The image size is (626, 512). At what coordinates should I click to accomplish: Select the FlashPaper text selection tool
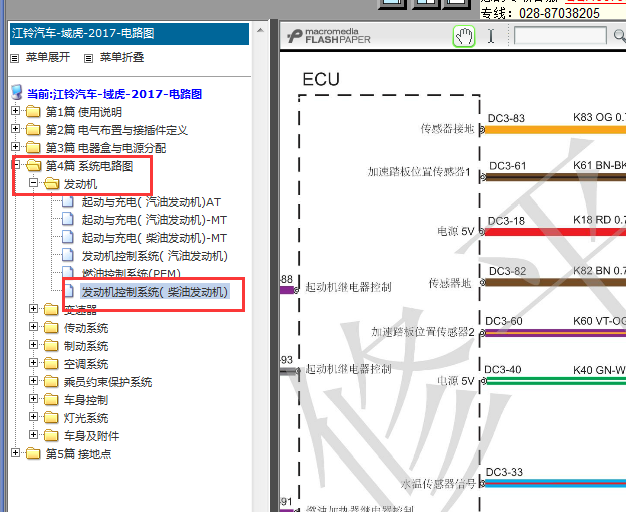(x=491, y=36)
